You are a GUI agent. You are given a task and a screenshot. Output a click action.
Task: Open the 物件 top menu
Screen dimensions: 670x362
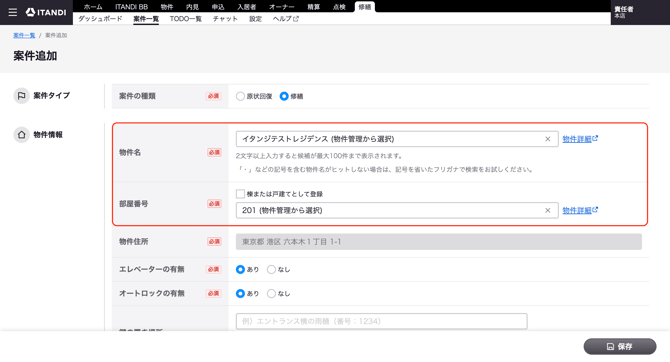click(167, 7)
